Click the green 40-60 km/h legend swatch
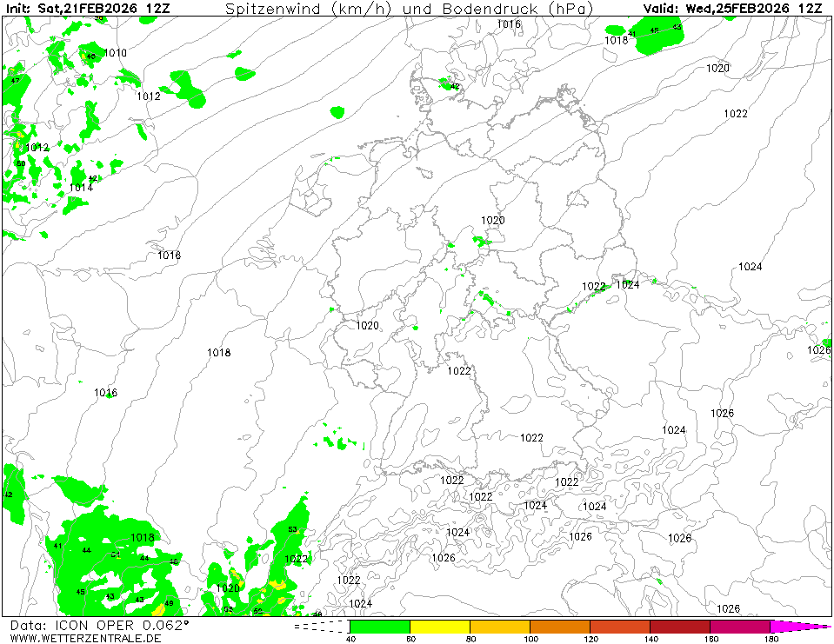Viewport: 834px width, 644px height. [379, 626]
